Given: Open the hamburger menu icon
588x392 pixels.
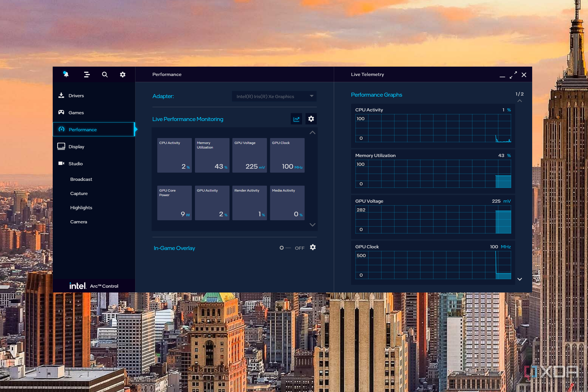Looking at the screenshot, I should (87, 75).
